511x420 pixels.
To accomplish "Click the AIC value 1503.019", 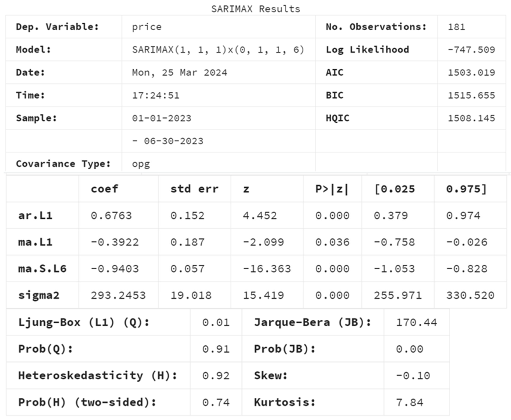I will tap(471, 73).
